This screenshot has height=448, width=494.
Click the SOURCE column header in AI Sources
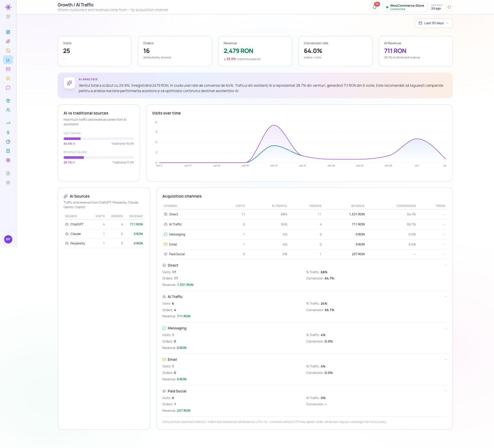71,216
